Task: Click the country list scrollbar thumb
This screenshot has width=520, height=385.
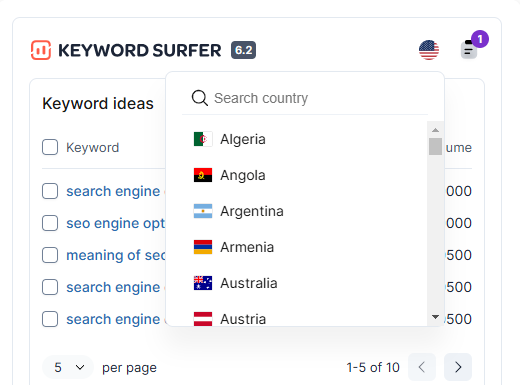Action: click(x=435, y=146)
